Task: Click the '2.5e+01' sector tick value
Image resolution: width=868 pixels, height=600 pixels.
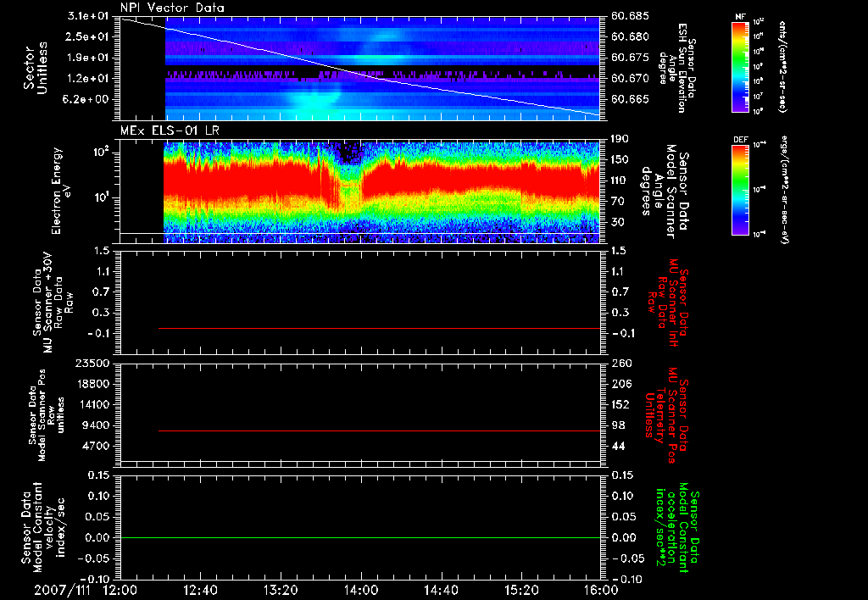Action: click(x=88, y=36)
